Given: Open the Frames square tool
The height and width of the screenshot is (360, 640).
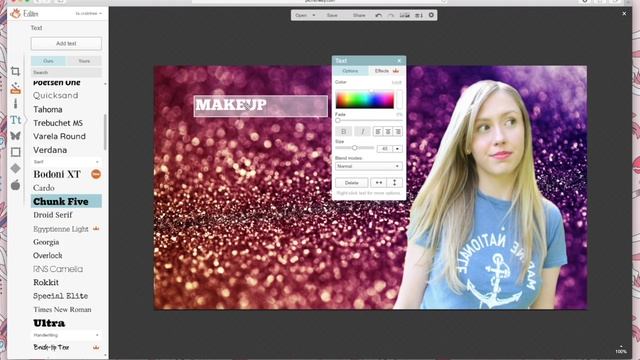Looking at the screenshot, I should pos(16,152).
